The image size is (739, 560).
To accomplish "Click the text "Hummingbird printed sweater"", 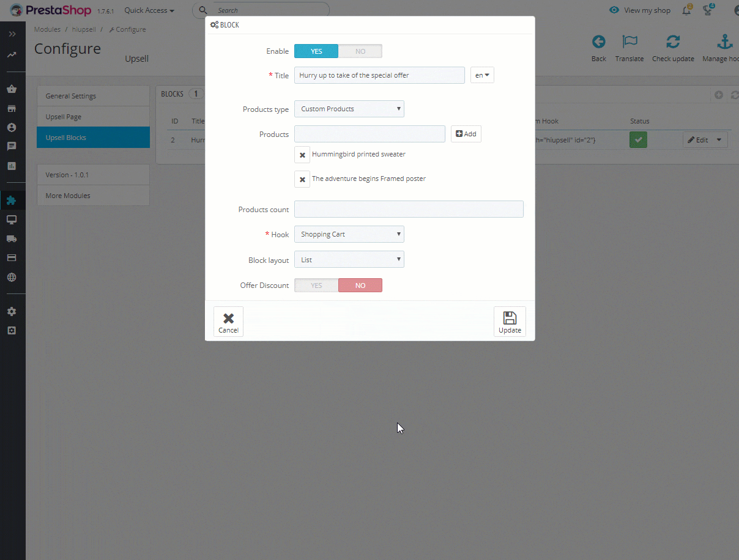I will click(358, 155).
